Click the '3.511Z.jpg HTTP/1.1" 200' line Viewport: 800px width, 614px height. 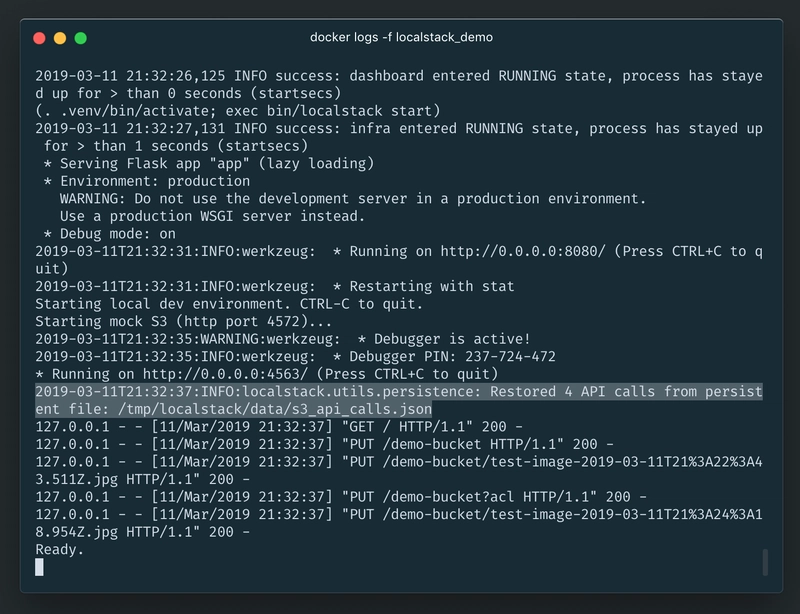[143, 479]
